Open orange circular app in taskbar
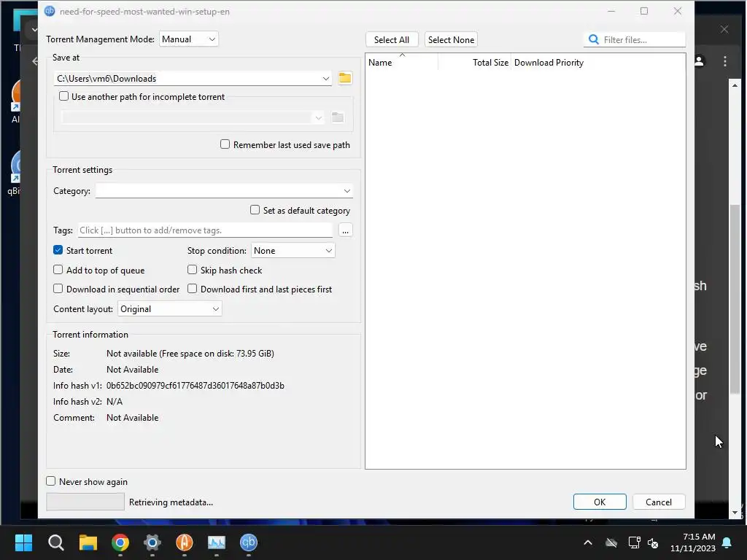 point(185,542)
